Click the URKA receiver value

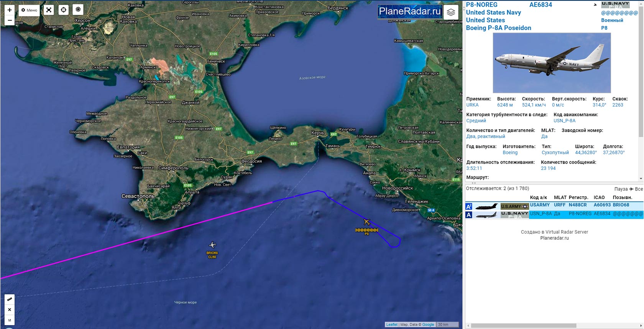coord(472,105)
